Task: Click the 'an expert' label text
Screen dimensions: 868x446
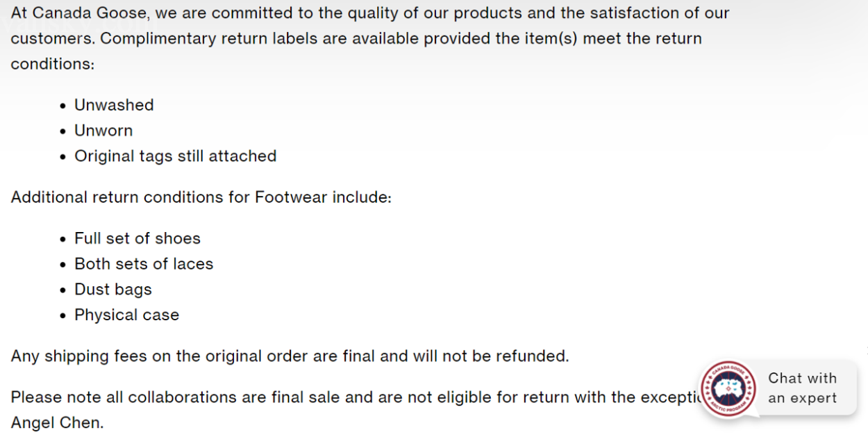Action: tap(802, 399)
